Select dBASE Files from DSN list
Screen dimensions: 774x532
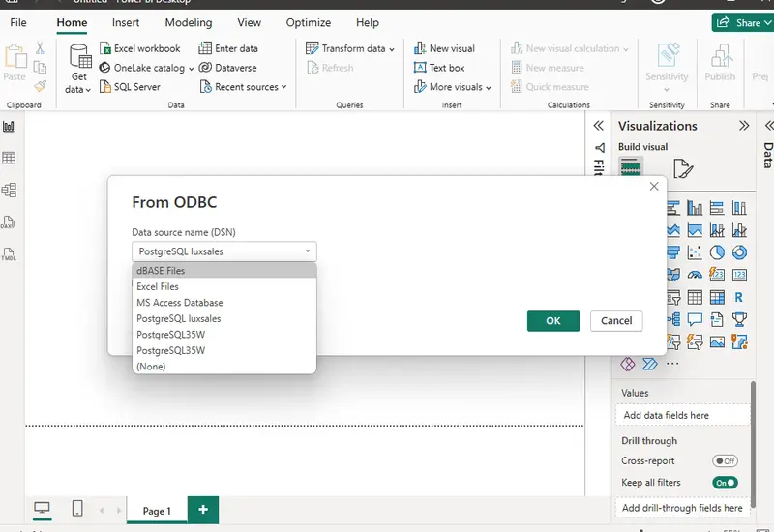[x=224, y=271]
